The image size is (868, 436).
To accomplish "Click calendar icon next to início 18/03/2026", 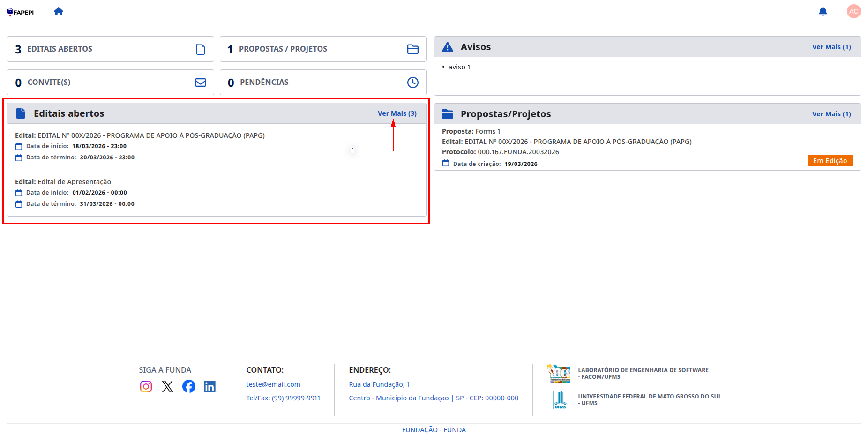I will pyautogui.click(x=19, y=146).
